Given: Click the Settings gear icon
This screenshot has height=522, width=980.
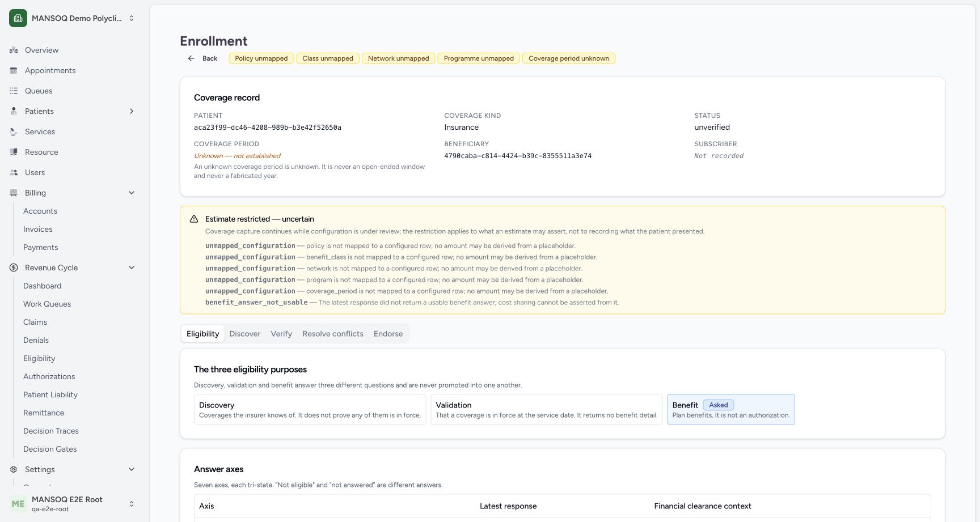Looking at the screenshot, I should [x=14, y=469].
